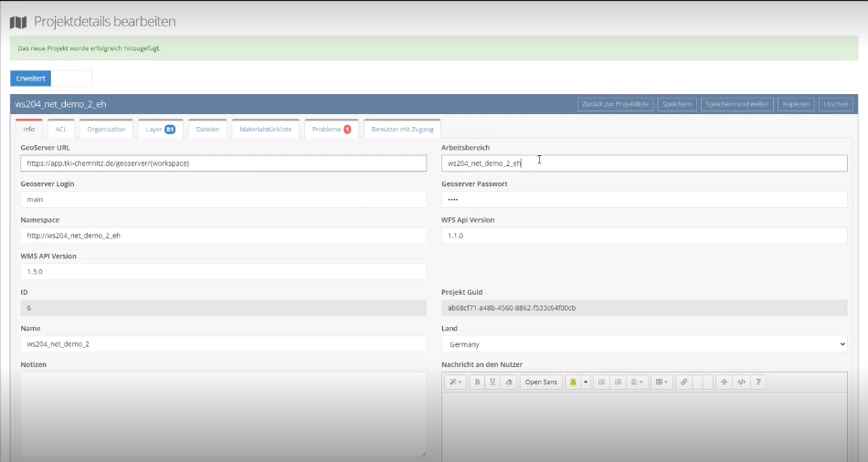Switch editor to fullscreen mode

coord(725,382)
